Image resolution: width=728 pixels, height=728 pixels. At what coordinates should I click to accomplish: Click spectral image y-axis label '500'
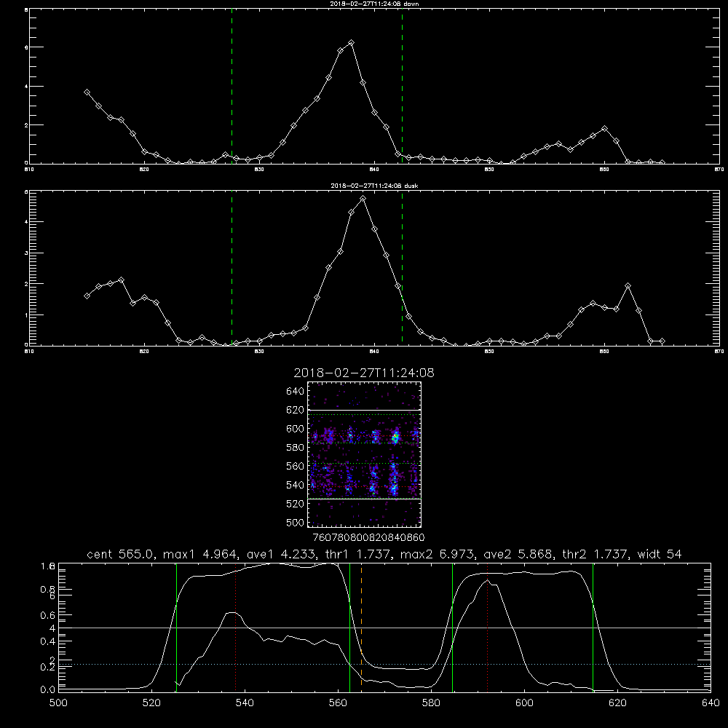click(296, 522)
